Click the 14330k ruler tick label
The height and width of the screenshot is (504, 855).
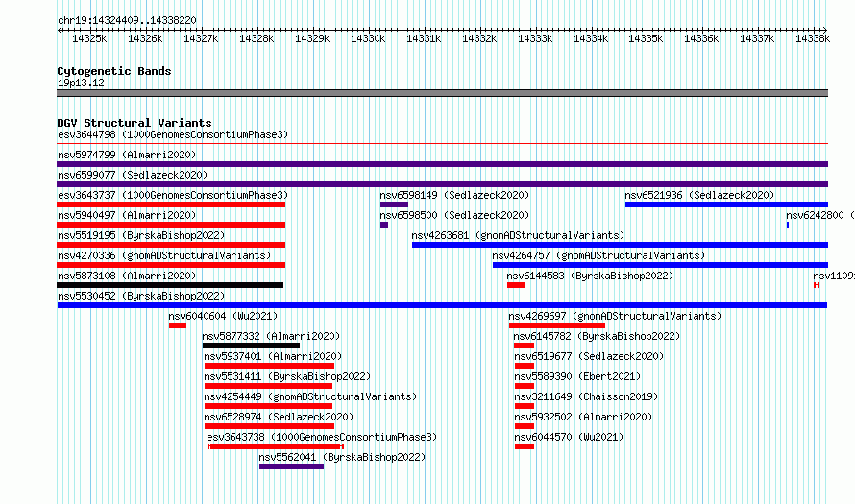[368, 38]
